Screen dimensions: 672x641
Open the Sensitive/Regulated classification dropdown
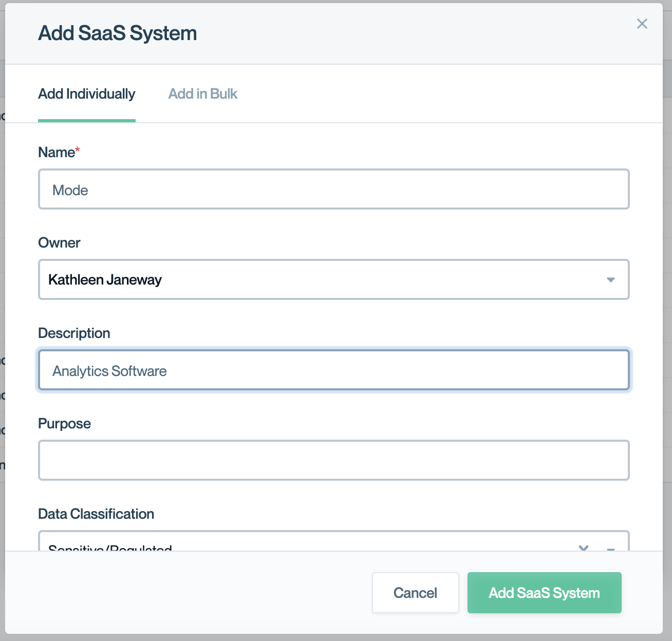308,545
